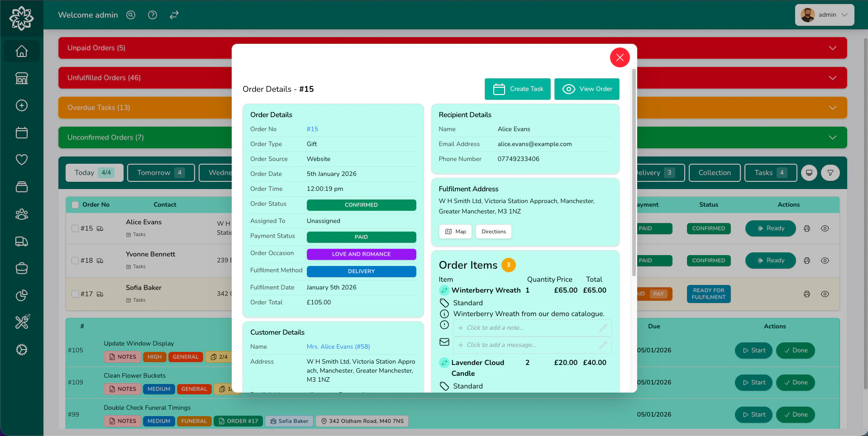Open the admin account dropdown
Image resolution: width=868 pixels, height=436 pixels.
[824, 14]
